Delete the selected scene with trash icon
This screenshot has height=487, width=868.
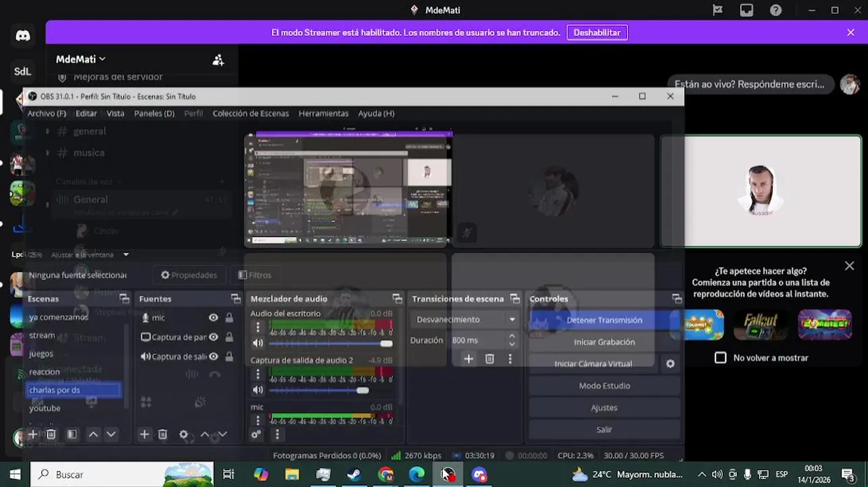click(51, 434)
